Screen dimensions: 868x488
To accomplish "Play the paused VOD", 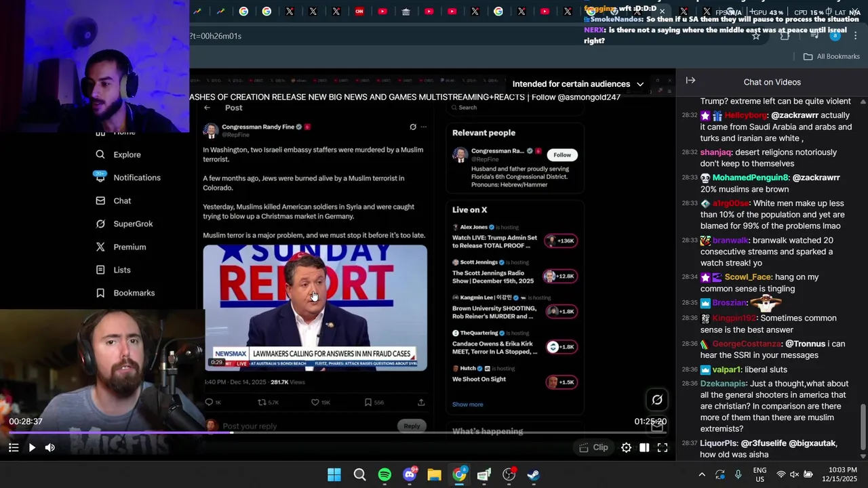I will pos(32,447).
